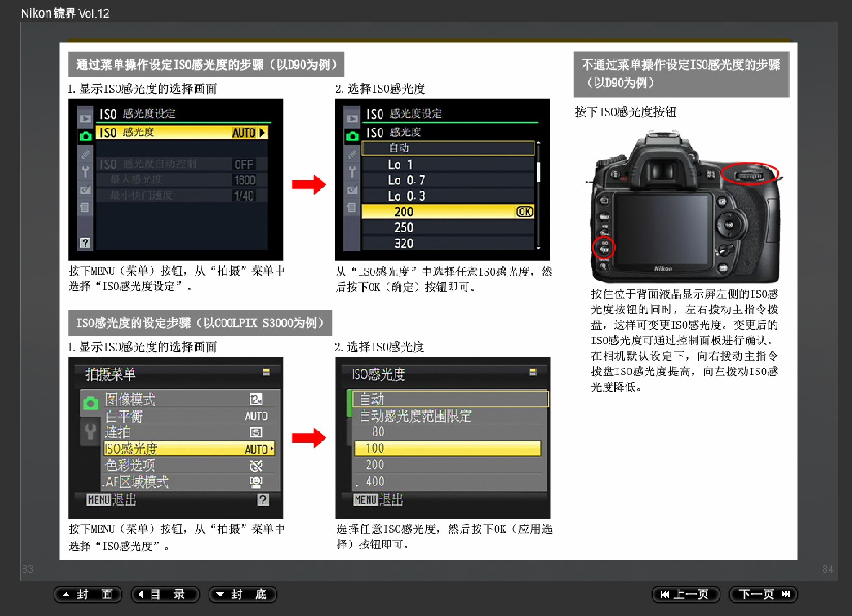Open the table of contents 目录 button
The height and width of the screenshot is (616, 852).
tap(165, 594)
